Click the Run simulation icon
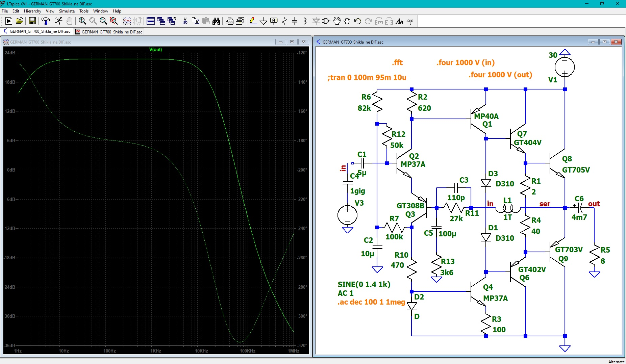This screenshot has height=364, width=626. [9, 21]
